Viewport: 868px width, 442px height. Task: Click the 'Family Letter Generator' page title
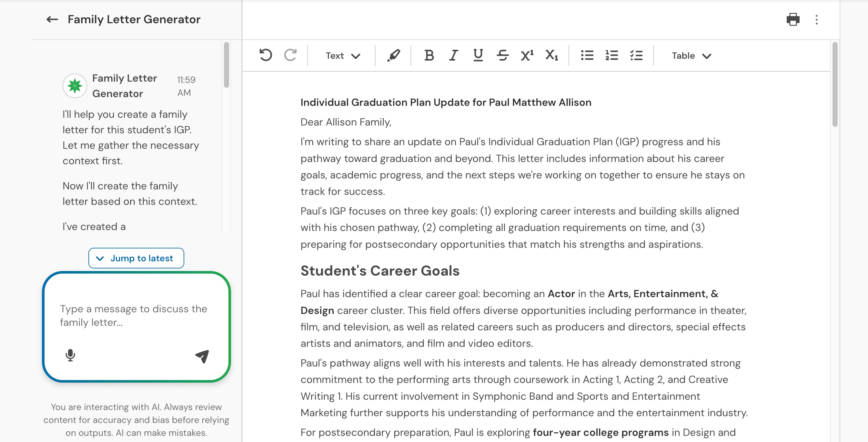pos(134,20)
